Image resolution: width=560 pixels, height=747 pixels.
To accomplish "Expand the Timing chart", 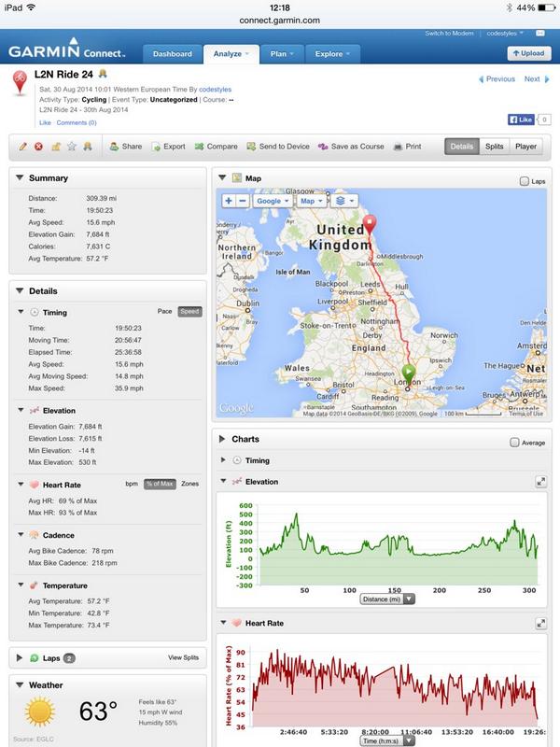I will [x=223, y=460].
